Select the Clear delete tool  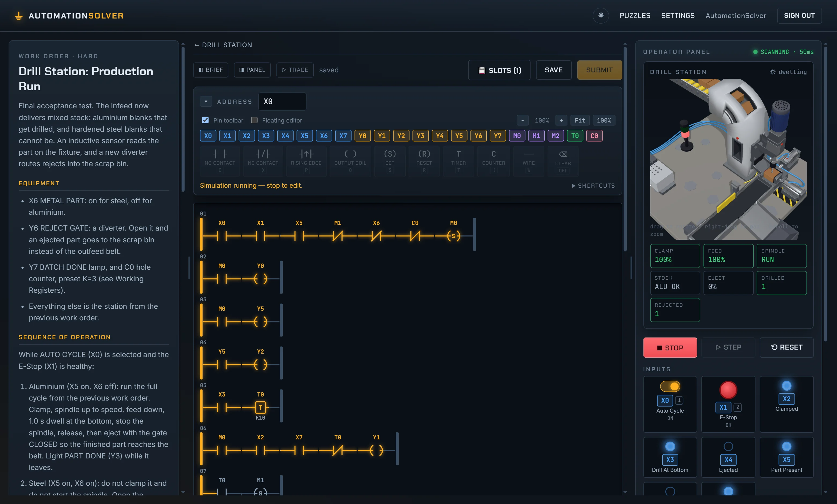click(x=563, y=161)
